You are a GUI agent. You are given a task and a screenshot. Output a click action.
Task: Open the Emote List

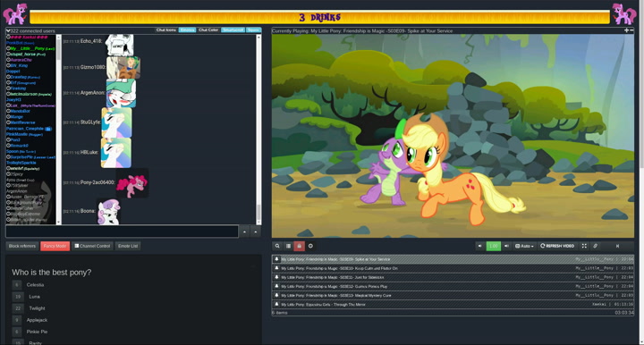tap(128, 246)
